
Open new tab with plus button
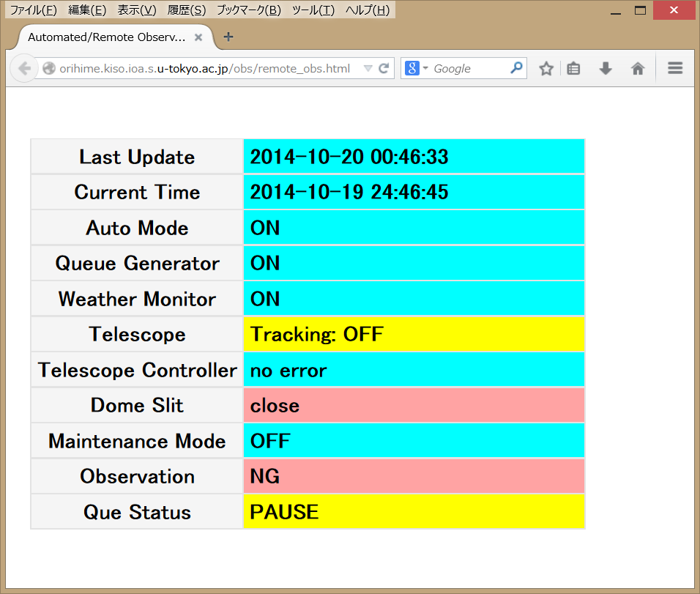click(228, 37)
